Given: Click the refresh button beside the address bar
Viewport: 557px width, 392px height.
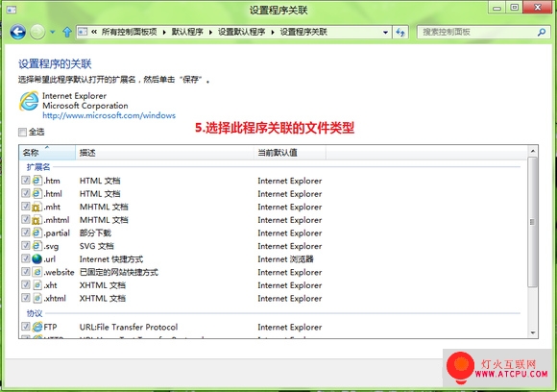Looking at the screenshot, I should 400,33.
